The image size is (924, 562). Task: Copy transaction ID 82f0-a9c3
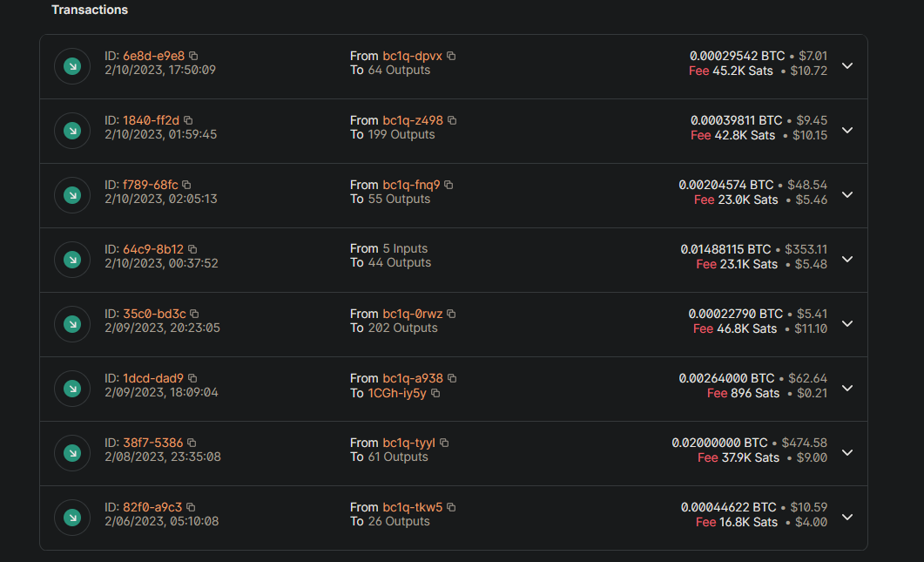click(x=192, y=506)
